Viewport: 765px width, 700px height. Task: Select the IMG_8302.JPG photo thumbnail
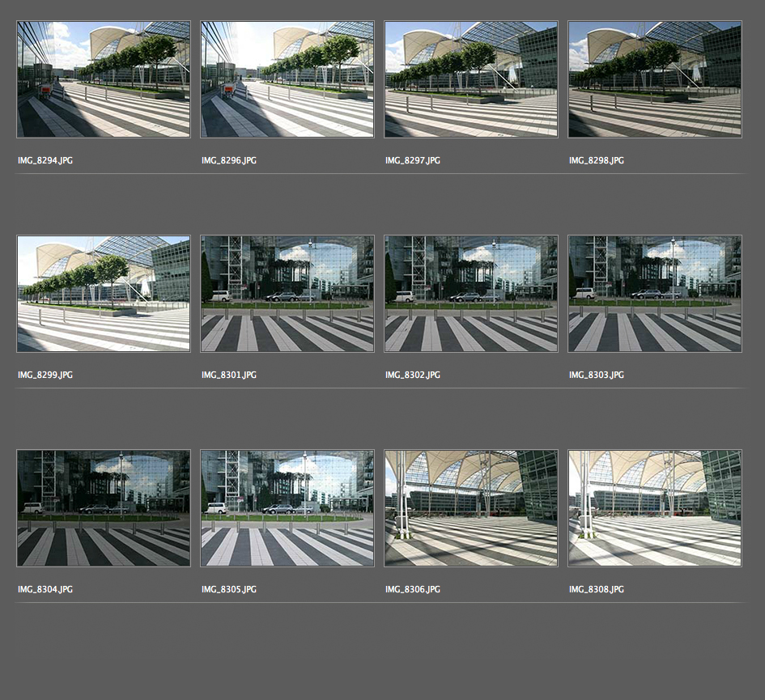coord(471,294)
